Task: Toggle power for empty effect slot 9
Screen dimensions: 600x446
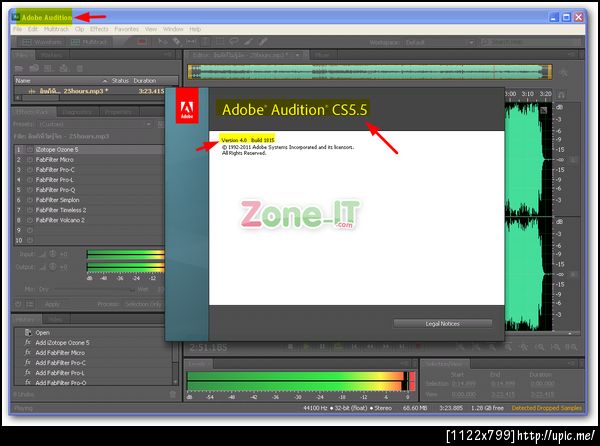Action: [x=30, y=230]
